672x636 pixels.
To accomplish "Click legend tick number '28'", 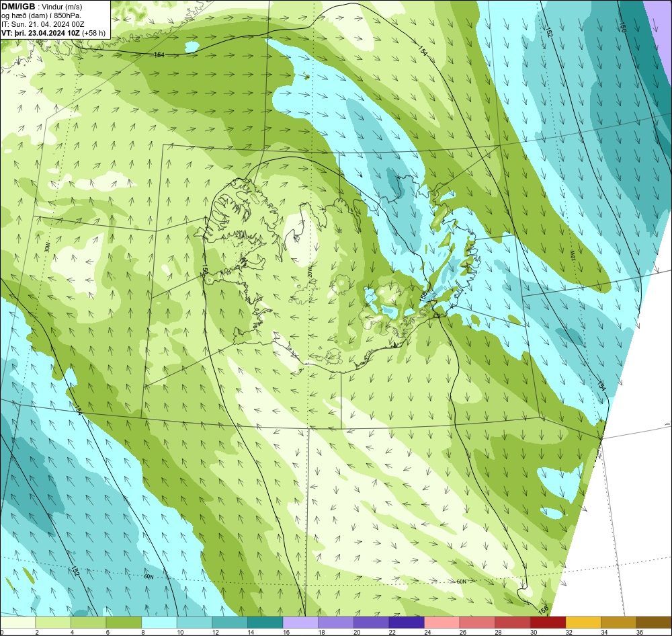I will coord(499,632).
